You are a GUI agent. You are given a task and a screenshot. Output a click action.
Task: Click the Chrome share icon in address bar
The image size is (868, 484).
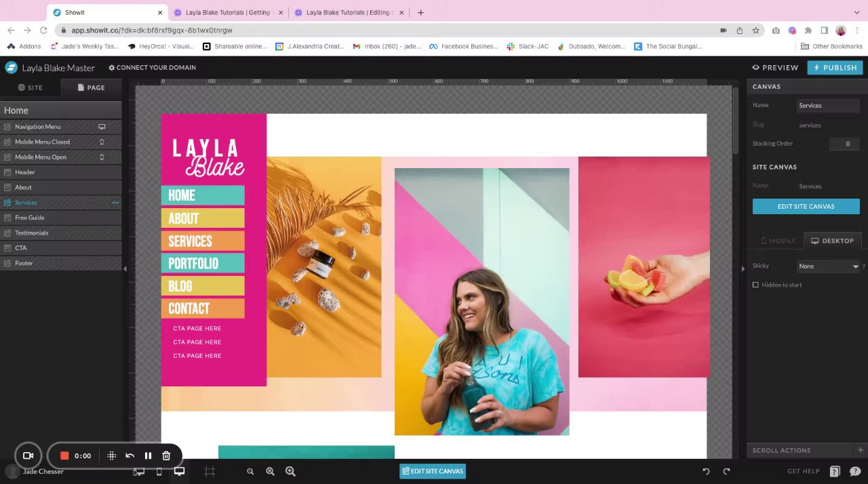click(739, 31)
